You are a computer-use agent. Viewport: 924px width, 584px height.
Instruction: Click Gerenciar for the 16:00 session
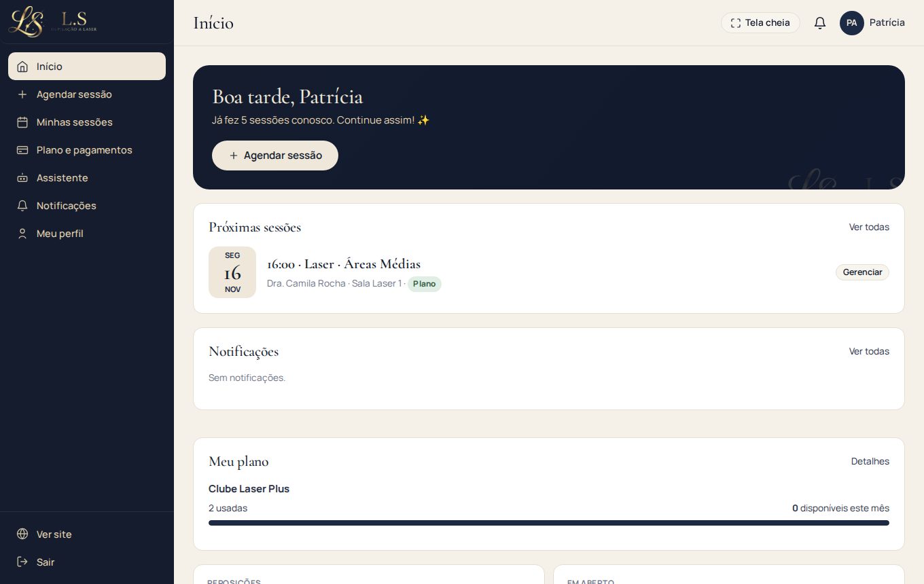pos(862,272)
